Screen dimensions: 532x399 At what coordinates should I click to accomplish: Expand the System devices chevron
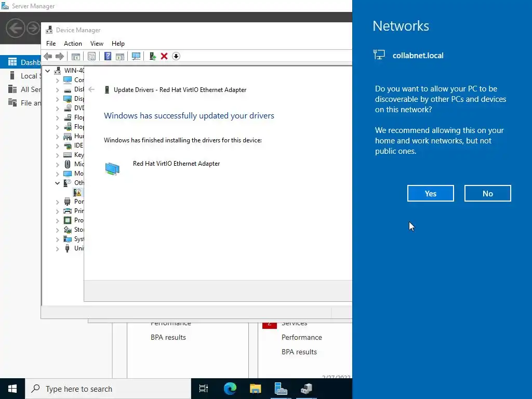pos(57,239)
